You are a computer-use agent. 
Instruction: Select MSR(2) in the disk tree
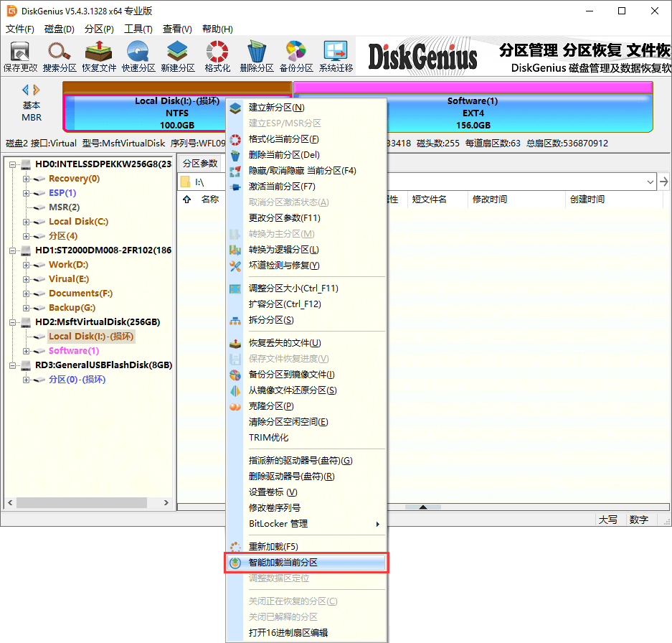coord(65,207)
